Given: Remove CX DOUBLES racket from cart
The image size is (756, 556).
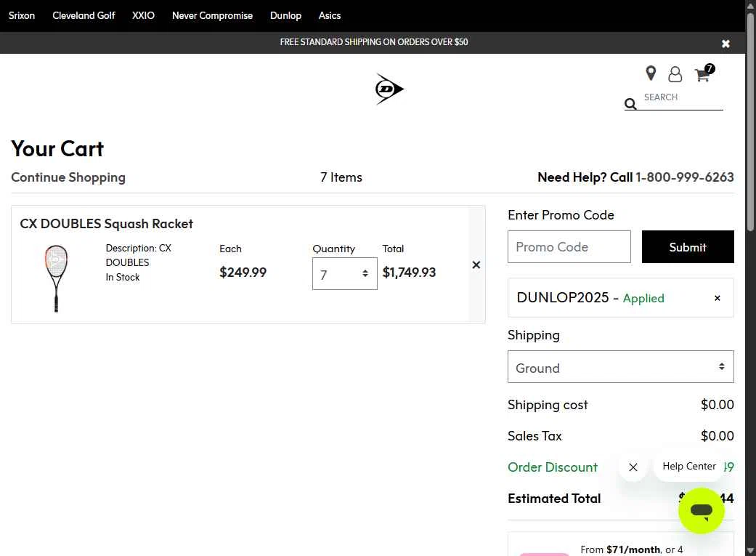Looking at the screenshot, I should (476, 265).
